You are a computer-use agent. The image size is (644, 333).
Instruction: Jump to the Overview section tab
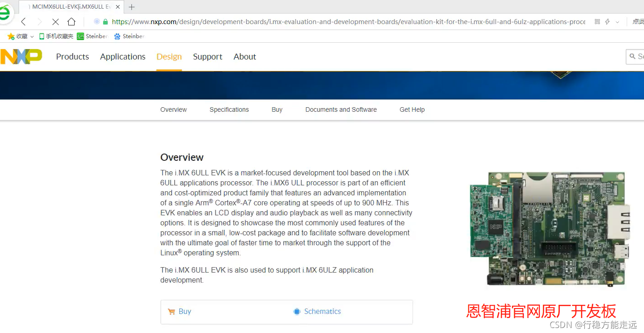[x=174, y=109]
